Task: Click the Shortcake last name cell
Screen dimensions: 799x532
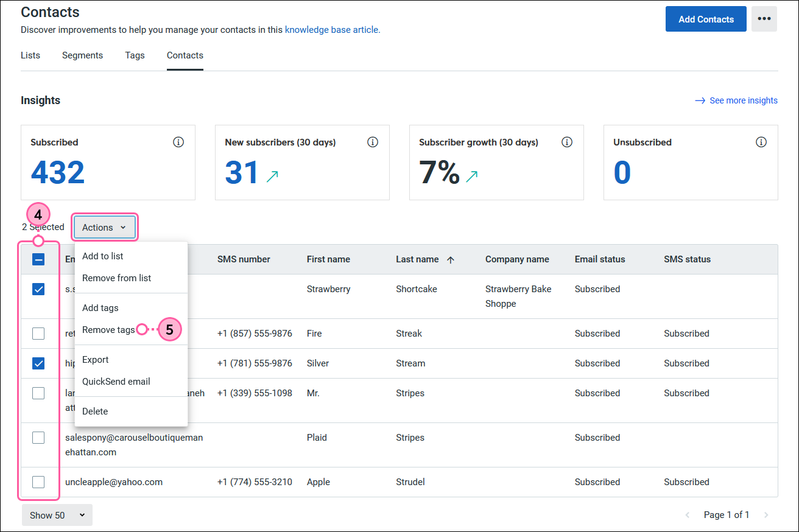Action: tap(417, 289)
